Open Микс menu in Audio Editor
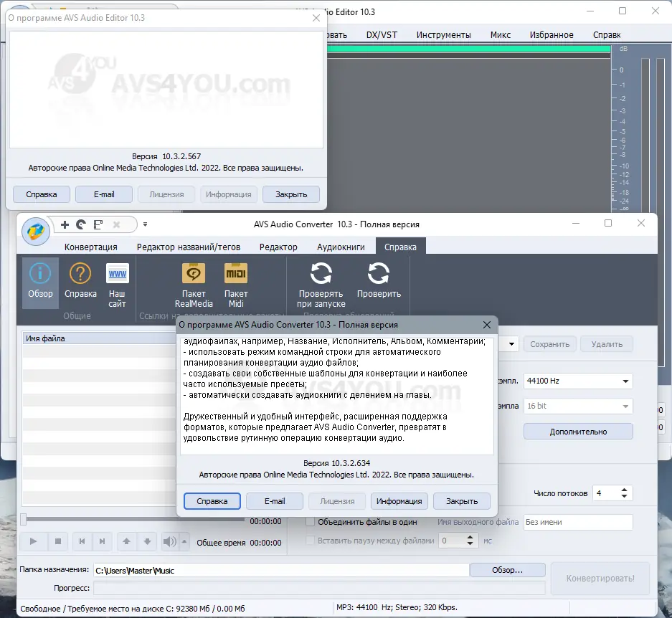Screen dimensions: 672x618 tap(501, 34)
